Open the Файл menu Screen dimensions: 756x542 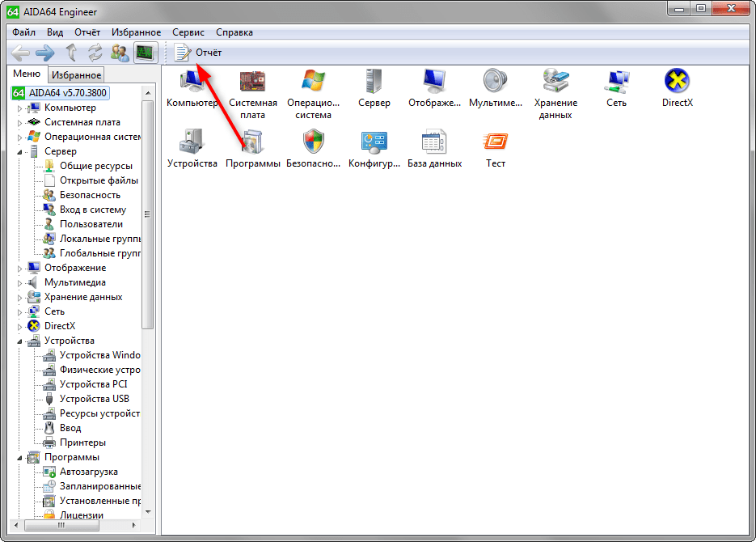click(x=23, y=32)
